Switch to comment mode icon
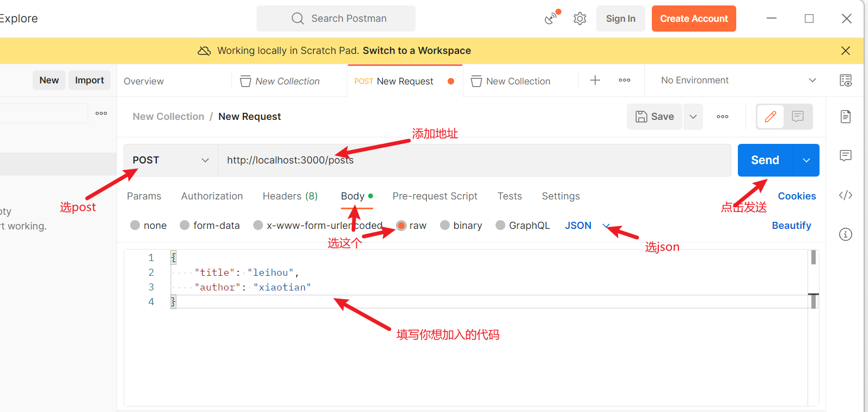The height and width of the screenshot is (412, 868). coord(798,117)
